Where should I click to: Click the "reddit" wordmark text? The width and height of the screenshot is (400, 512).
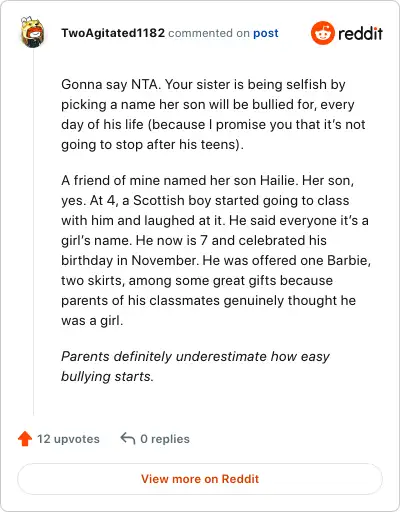[360, 33]
